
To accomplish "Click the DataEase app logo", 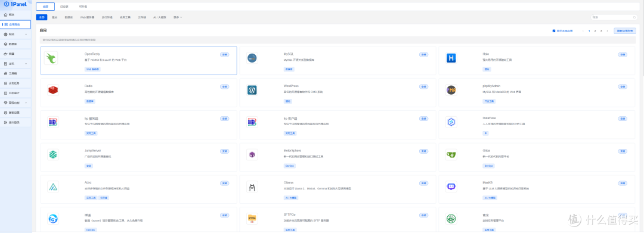I will 451,122.
